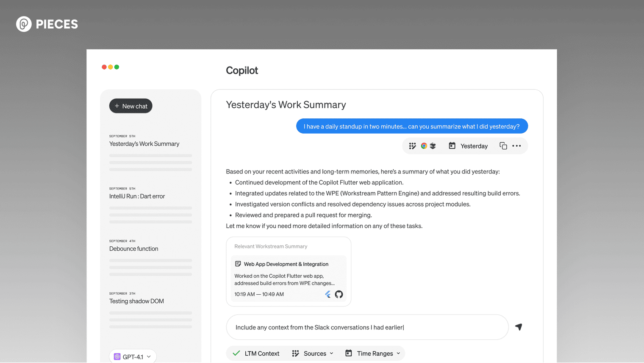
Task: Open the Web App Development & Integration card
Action: (x=289, y=278)
